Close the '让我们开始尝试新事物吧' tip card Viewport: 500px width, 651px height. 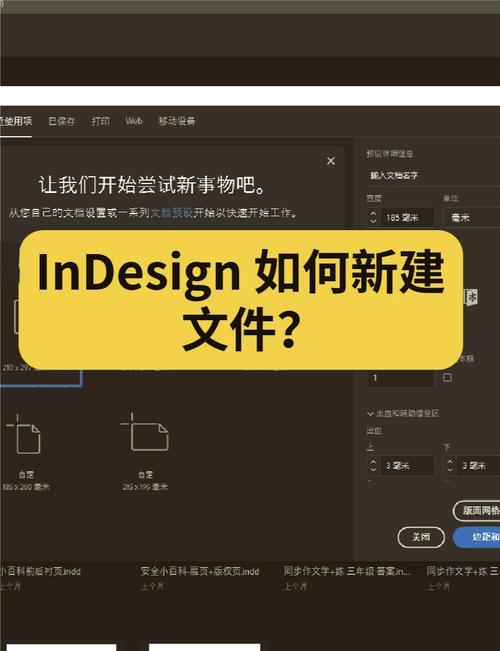click(x=331, y=161)
